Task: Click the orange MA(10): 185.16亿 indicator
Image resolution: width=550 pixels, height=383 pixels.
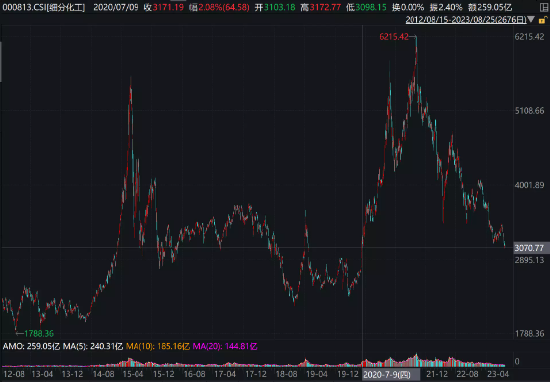Action: tap(158, 347)
